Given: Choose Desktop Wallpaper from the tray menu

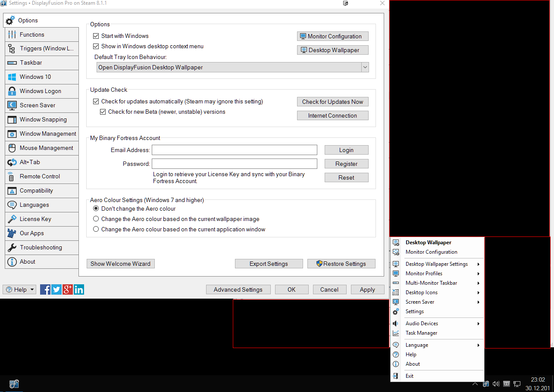Looking at the screenshot, I should pos(437,243).
